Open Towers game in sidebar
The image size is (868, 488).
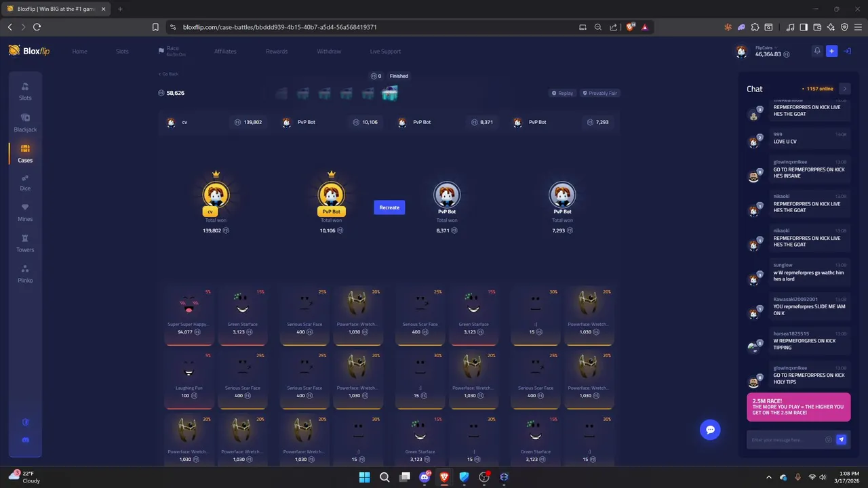pyautogui.click(x=25, y=243)
